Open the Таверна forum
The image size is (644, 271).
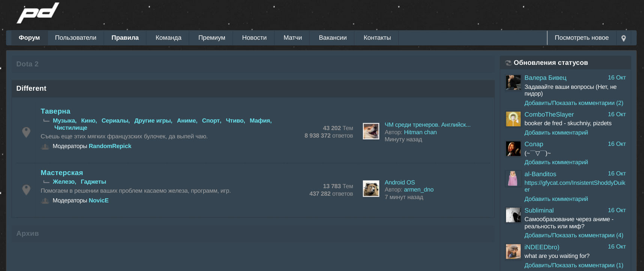point(55,111)
